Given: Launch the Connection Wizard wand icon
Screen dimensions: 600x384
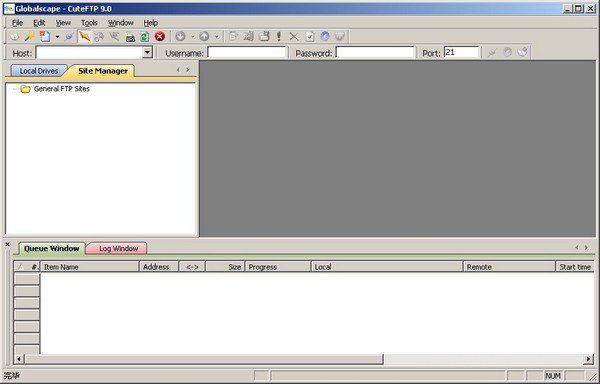Looking at the screenshot, I should 29,37.
